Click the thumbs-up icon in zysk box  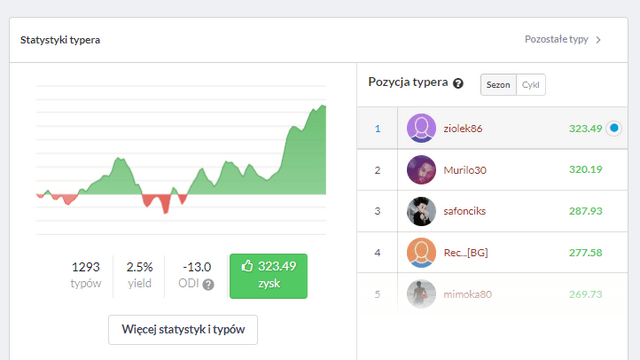247,266
